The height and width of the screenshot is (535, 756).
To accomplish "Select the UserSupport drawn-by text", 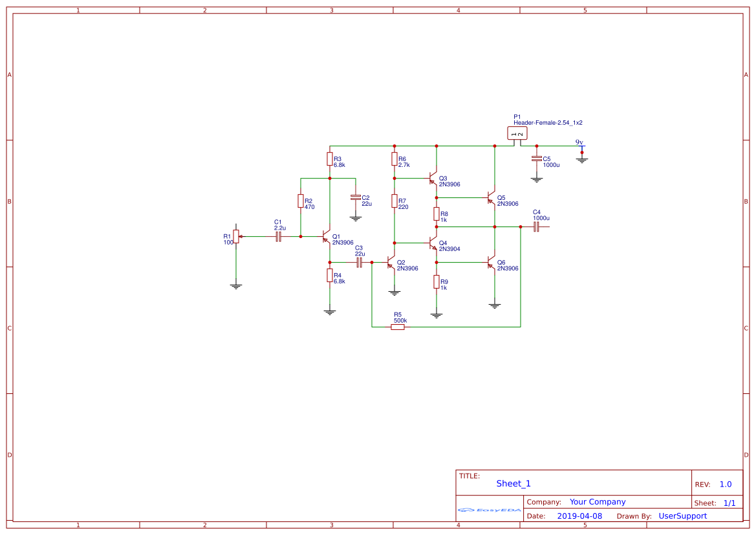I will (682, 516).
